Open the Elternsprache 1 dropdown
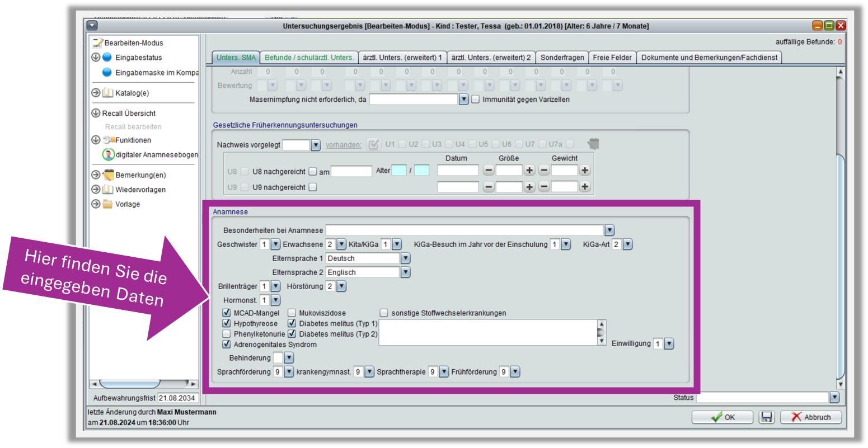The image size is (868, 448). pos(406,258)
